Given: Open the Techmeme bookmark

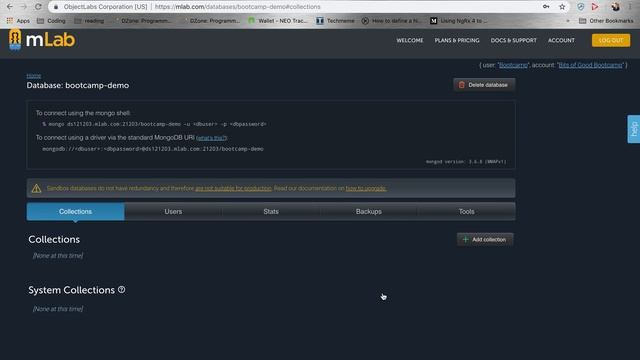Looking at the screenshot, I should tap(336, 20).
